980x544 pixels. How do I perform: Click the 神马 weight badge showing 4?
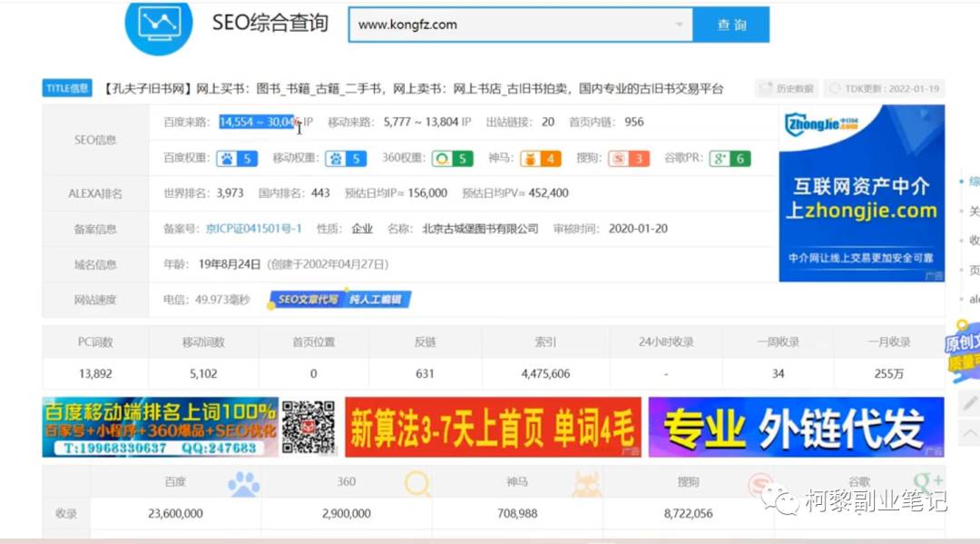541,159
